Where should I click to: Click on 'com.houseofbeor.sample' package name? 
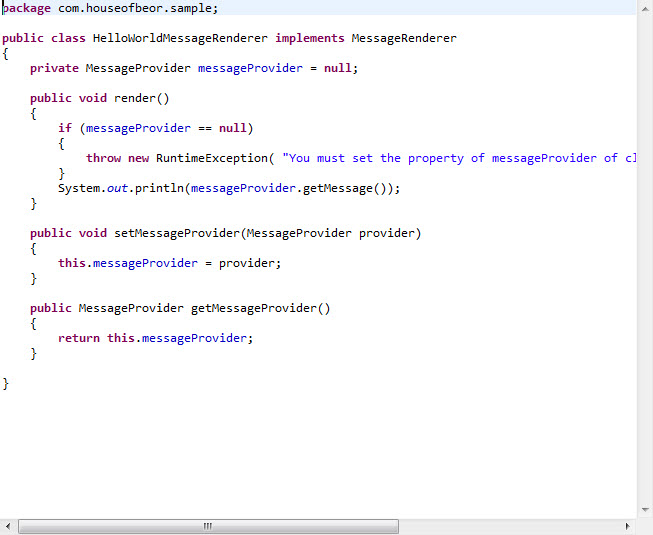click(x=134, y=8)
